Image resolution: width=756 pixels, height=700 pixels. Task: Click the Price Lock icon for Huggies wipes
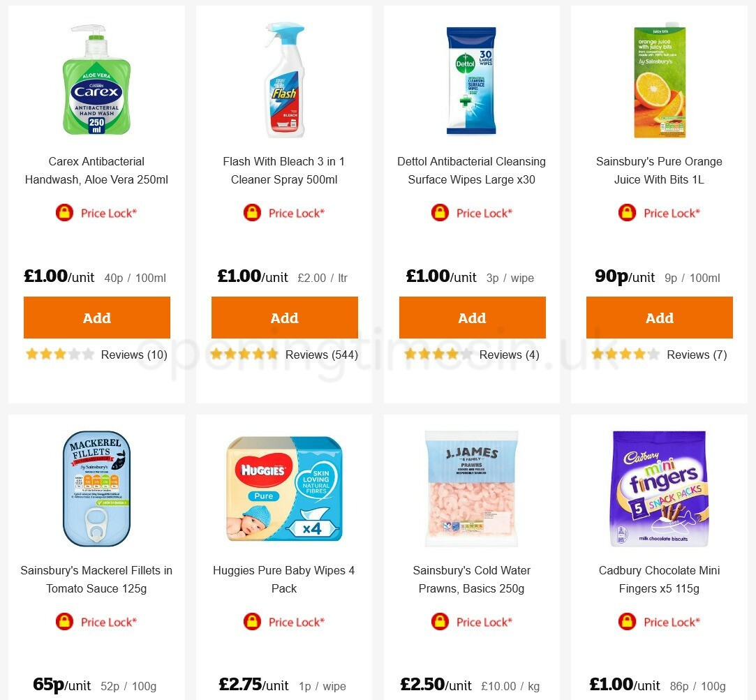coord(284,622)
